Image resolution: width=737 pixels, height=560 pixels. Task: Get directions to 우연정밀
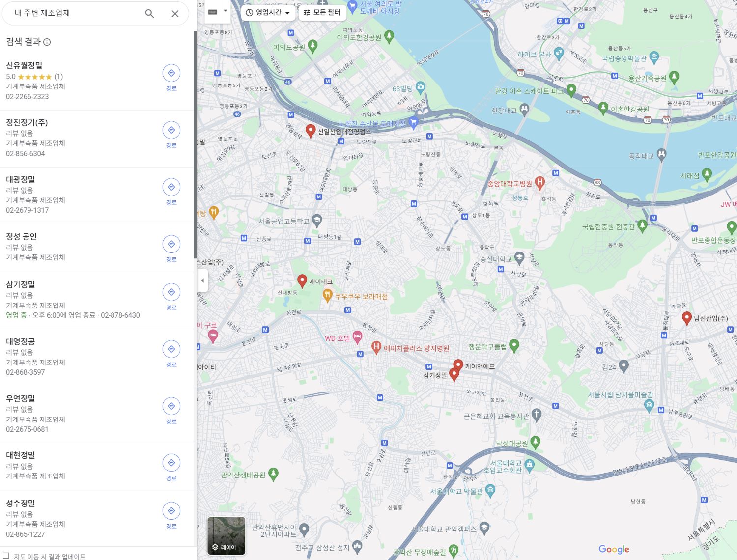click(x=171, y=406)
